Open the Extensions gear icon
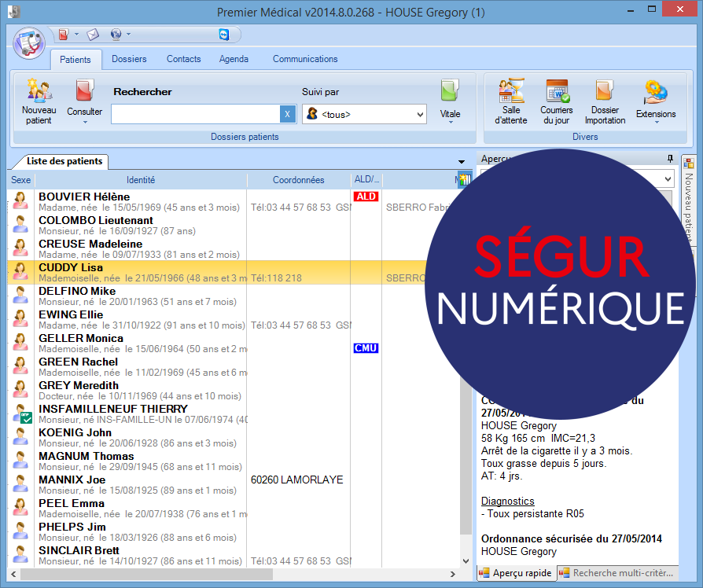This screenshot has height=588, width=703. 656,92
